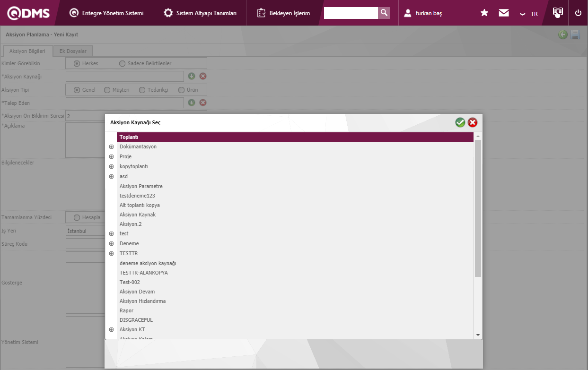
Task: Click the power logout icon
Action: click(x=578, y=13)
